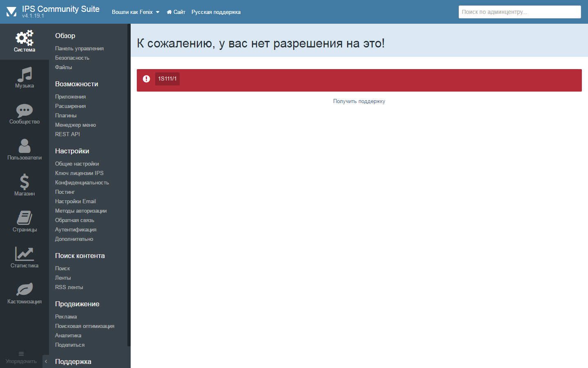
Task: Open Постинг menu item
Action: tap(65, 192)
